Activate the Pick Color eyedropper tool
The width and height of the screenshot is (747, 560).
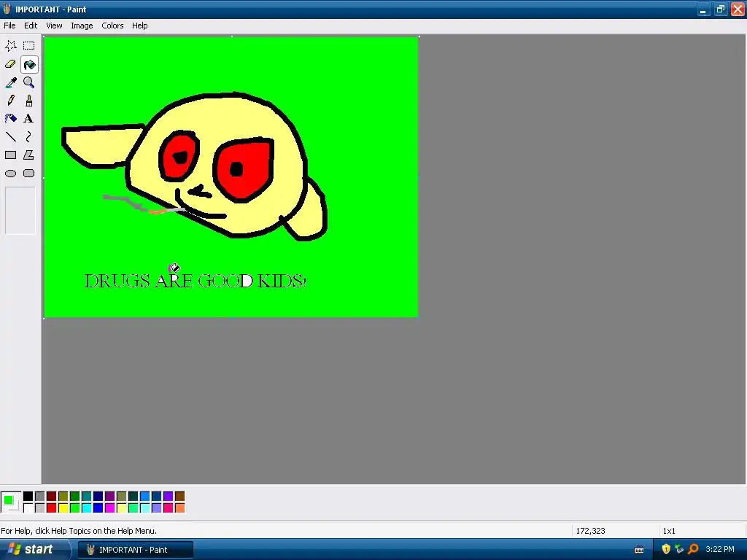click(x=11, y=82)
